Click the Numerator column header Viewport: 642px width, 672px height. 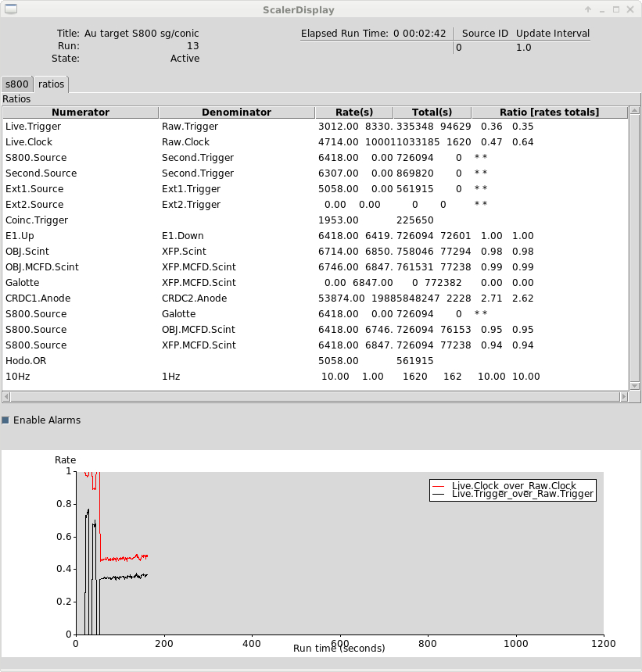pos(81,113)
